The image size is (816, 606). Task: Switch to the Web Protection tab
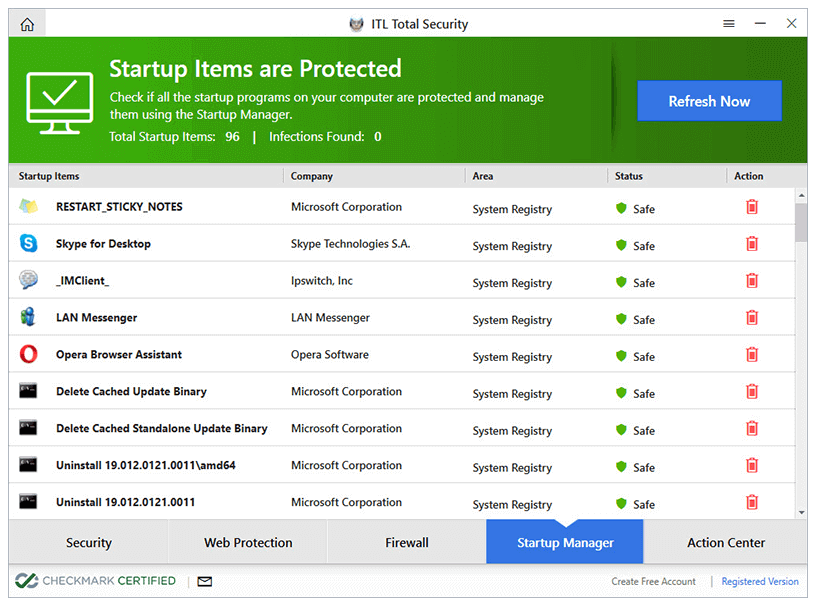(248, 542)
